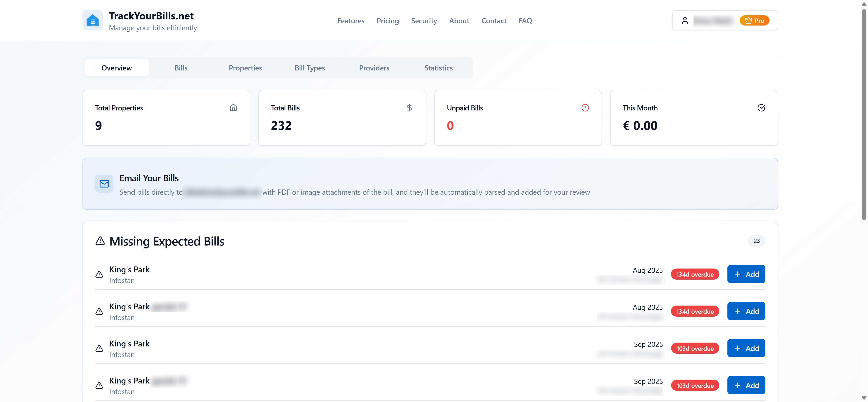Open the Pricing page from the navigation
Image resolution: width=868 pixels, height=402 pixels.
tap(388, 21)
